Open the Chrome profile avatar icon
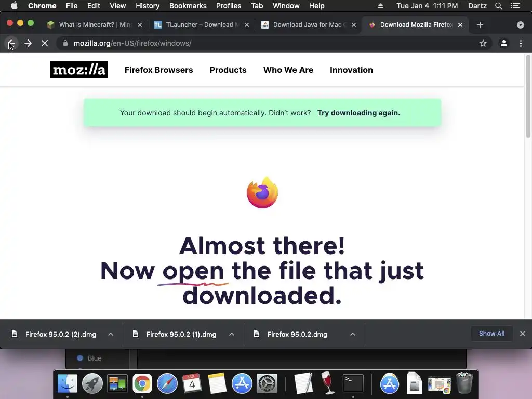The image size is (532, 399). click(x=504, y=43)
